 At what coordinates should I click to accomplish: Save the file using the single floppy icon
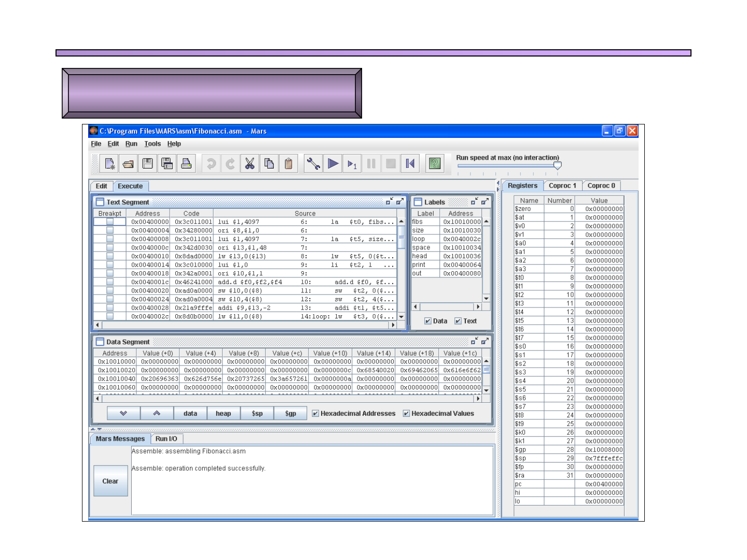pos(148,164)
